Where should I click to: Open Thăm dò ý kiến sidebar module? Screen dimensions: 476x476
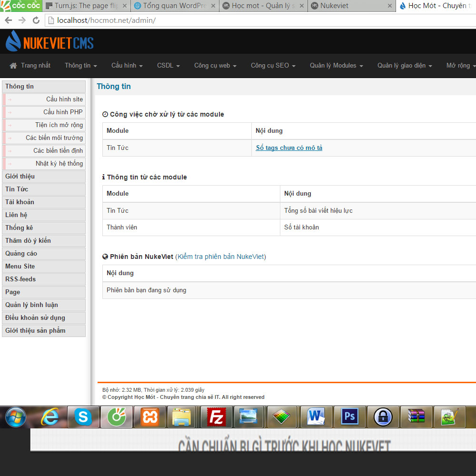click(44, 241)
